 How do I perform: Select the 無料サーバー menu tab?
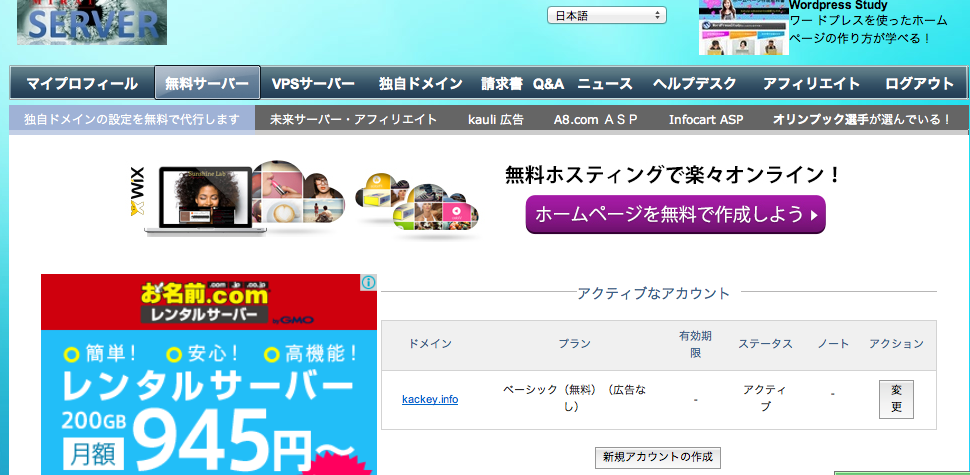(207, 83)
